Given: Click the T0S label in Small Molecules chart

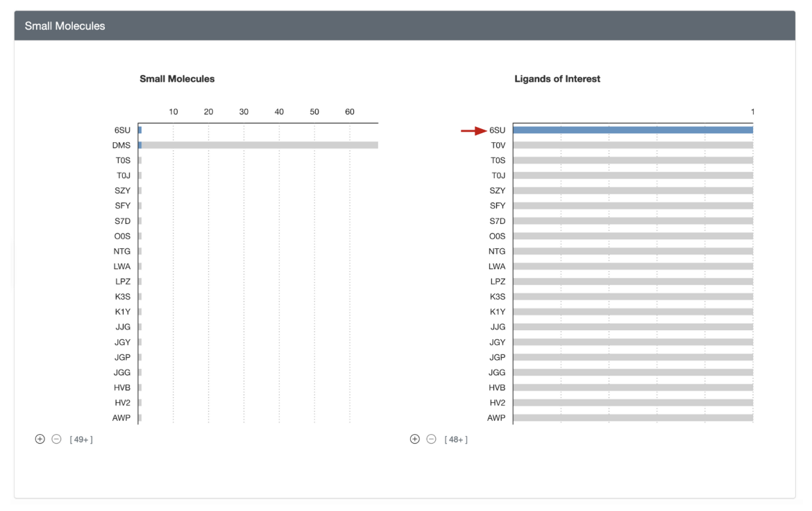Looking at the screenshot, I should [x=123, y=160].
